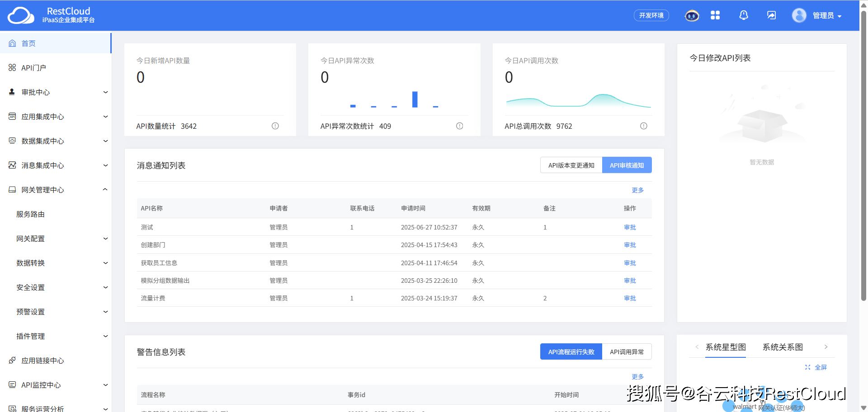Select 服务路由 in the sidebar menu
This screenshot has width=868, height=412.
pyautogui.click(x=30, y=214)
